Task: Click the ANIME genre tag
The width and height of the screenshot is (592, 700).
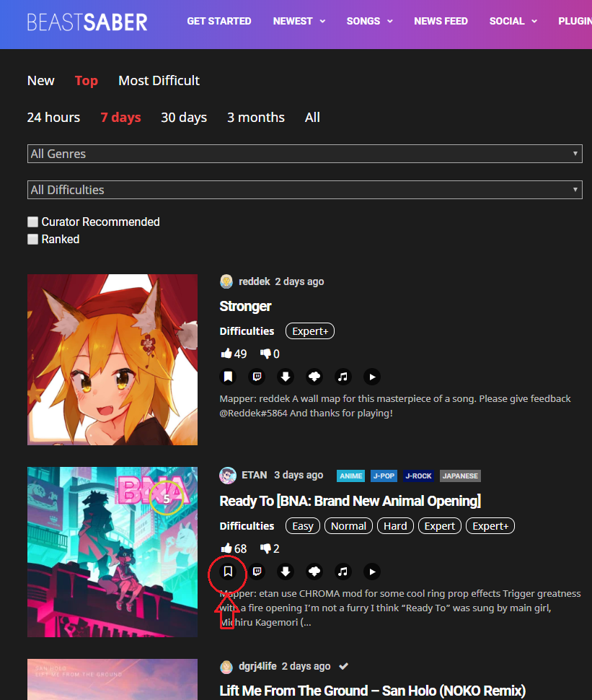Action: pyautogui.click(x=350, y=476)
